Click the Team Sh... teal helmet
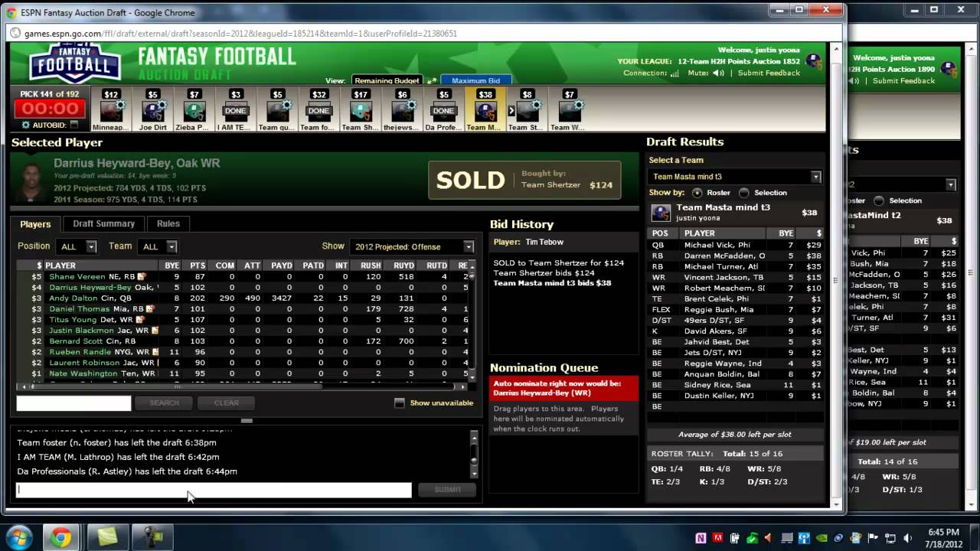The width and height of the screenshot is (980, 551). (361, 112)
